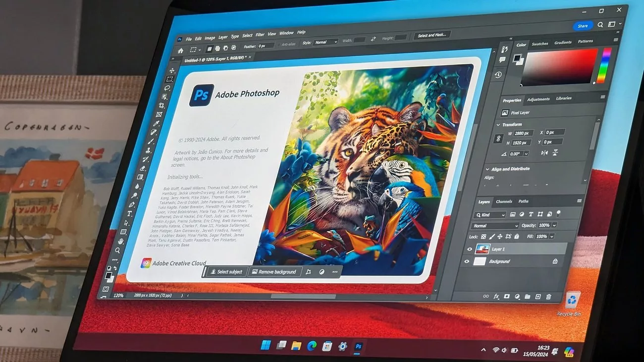Open contextual bar more options ellipsis
Viewport: 644px width, 362px height.
coord(335,272)
